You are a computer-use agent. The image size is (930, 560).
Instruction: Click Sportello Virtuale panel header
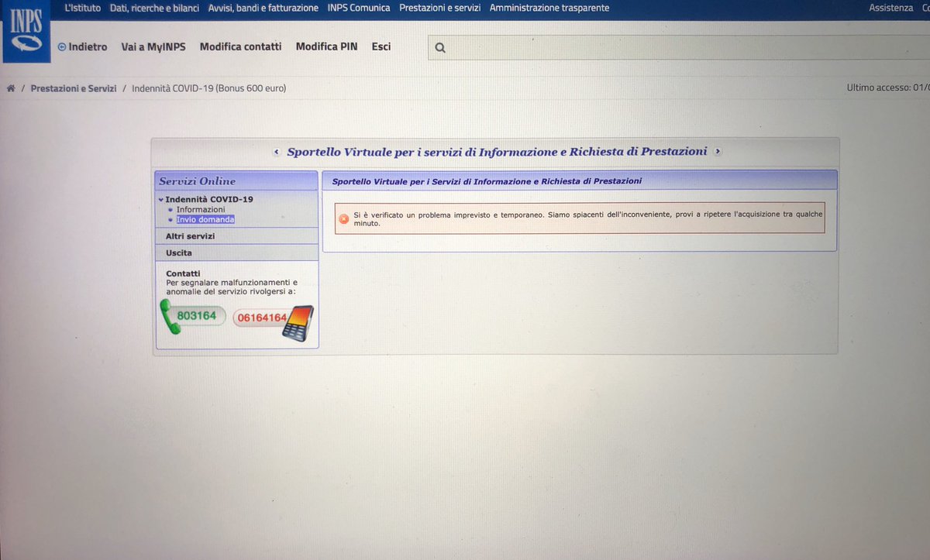click(x=580, y=180)
